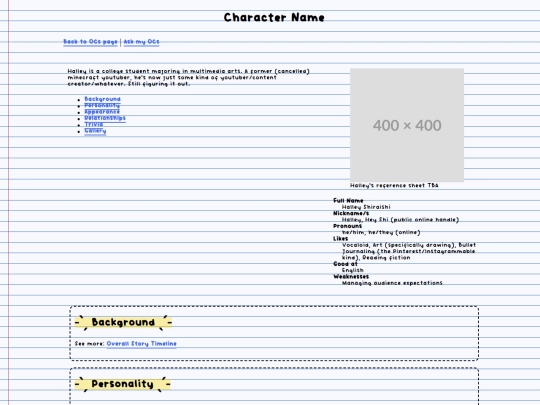Jump to the Background section link
The height and width of the screenshot is (405, 540).
[x=102, y=99]
